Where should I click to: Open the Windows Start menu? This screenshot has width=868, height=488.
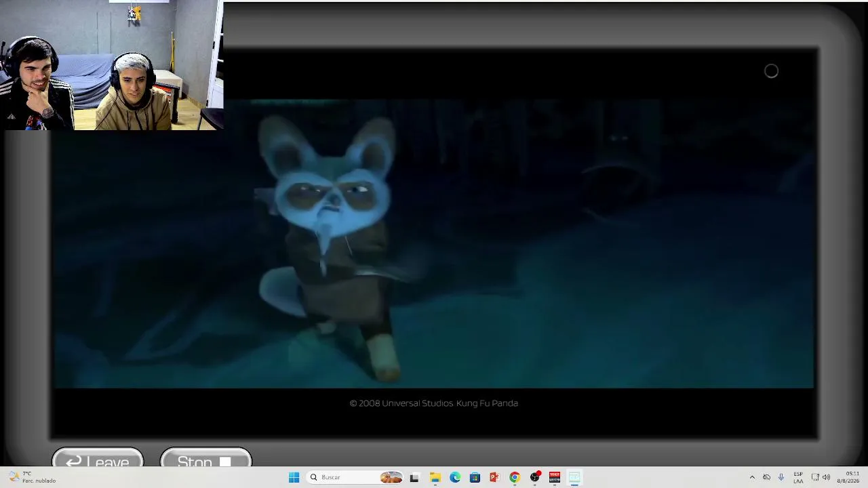click(x=294, y=477)
